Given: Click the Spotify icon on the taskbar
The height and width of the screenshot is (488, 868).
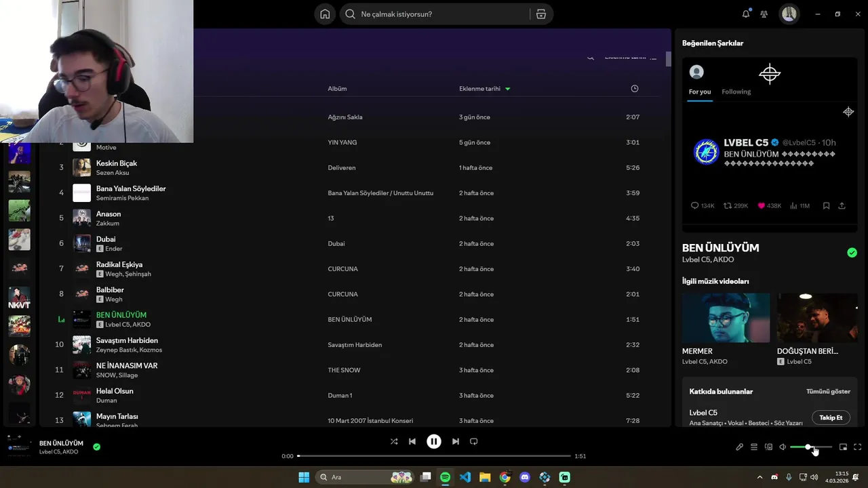Looking at the screenshot, I should (445, 477).
